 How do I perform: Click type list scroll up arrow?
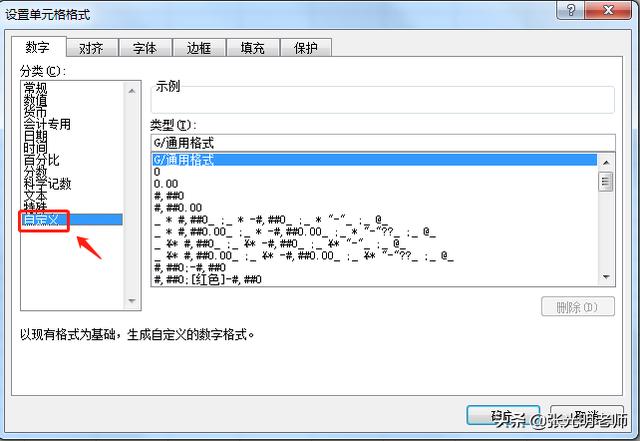pos(606,163)
